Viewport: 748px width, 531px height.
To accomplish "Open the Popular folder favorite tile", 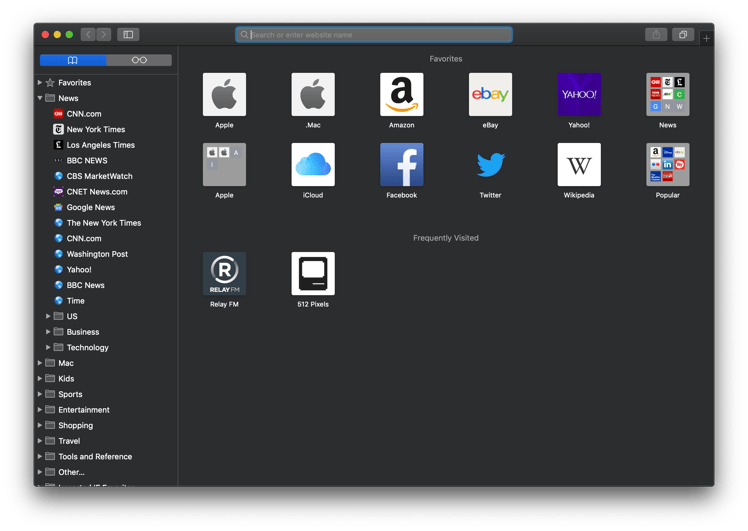I will click(x=668, y=165).
